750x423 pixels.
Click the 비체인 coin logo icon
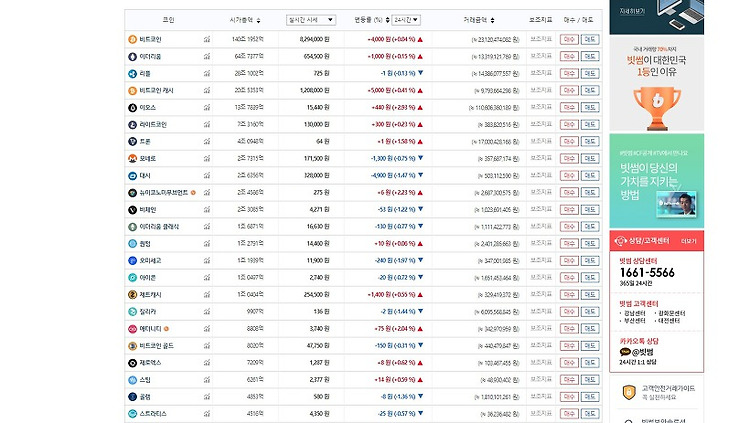coord(132,210)
